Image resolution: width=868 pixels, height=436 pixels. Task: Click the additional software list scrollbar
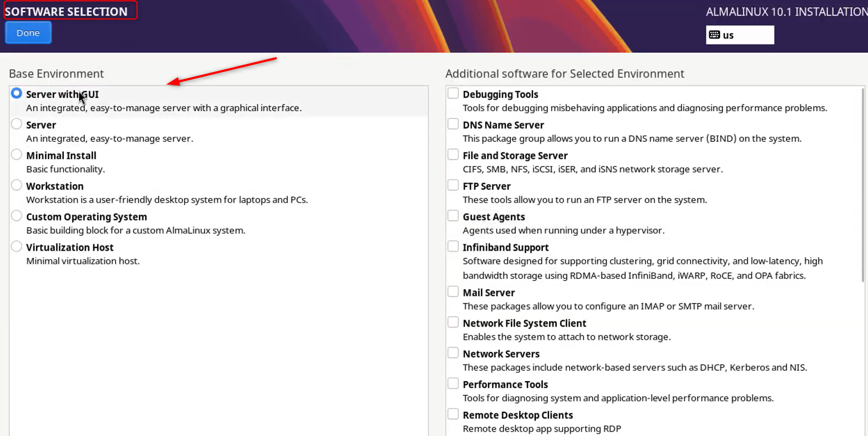[x=863, y=185]
